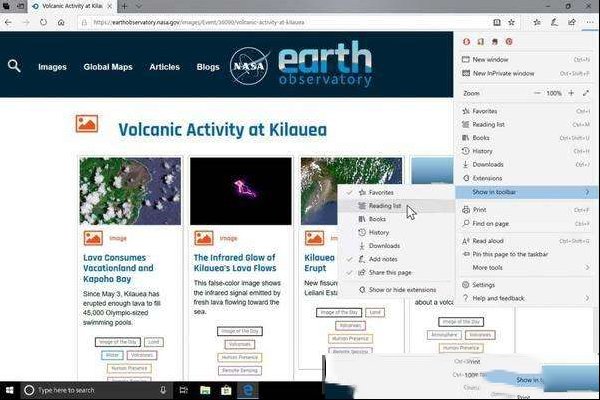
Task: Toggle Books in toolbar submenu
Action: [396, 219]
